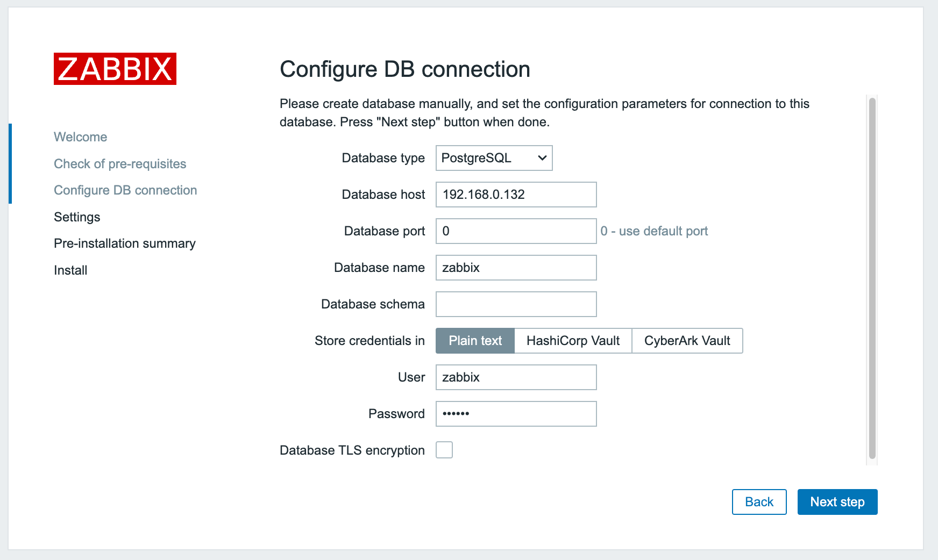
Task: Open Check of pre-requisites step
Action: tap(120, 164)
